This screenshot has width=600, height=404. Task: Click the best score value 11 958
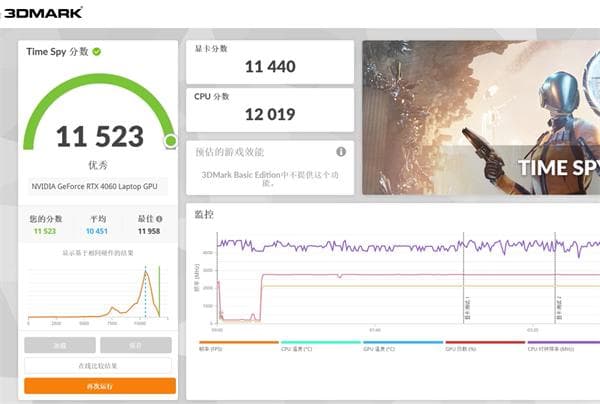pyautogui.click(x=149, y=231)
